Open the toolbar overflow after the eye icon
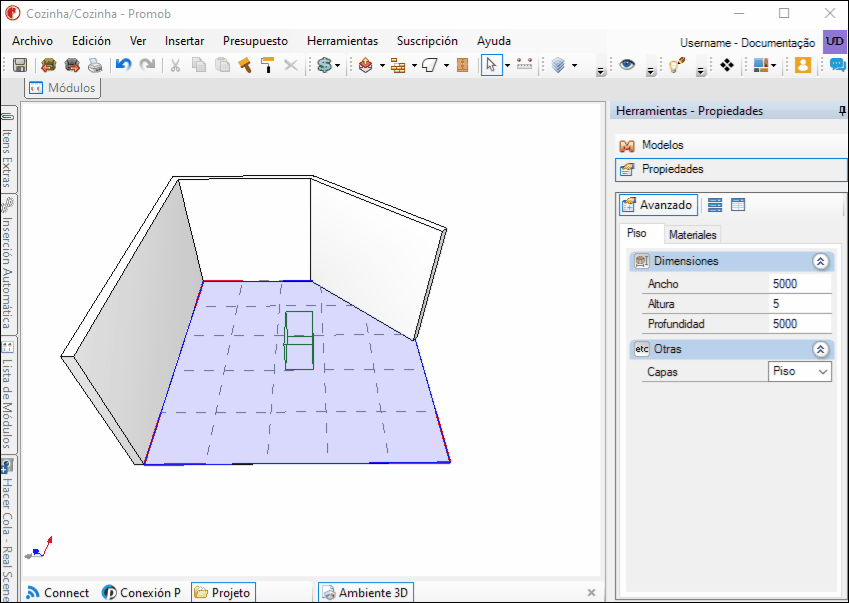 point(651,70)
